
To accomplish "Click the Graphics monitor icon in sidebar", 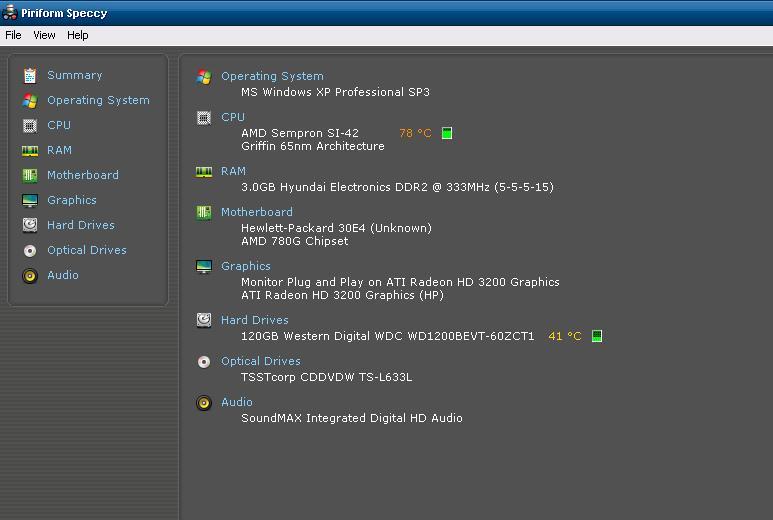I will click(x=30, y=201).
